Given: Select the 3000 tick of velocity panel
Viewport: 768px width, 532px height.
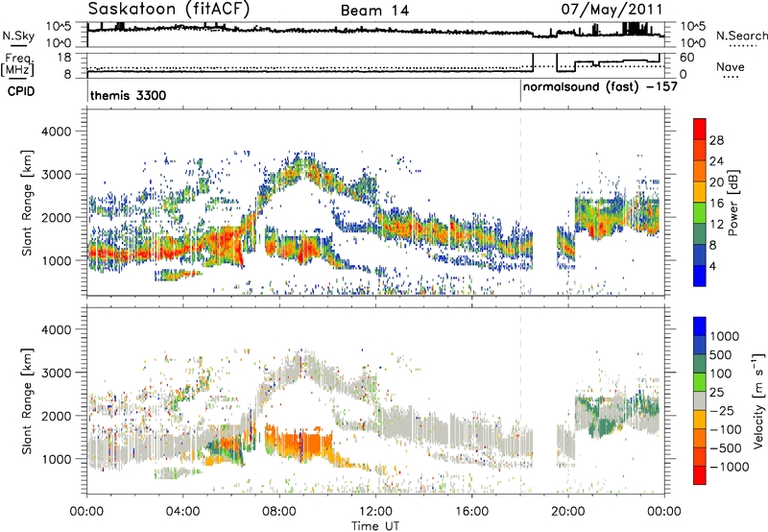Looking at the screenshot, I should (57, 373).
